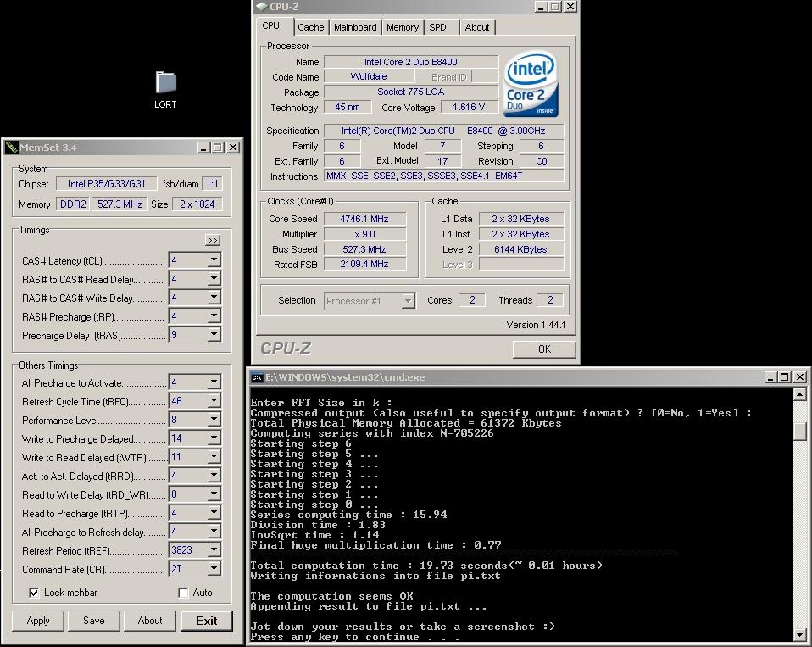Click the Package Socket 775 LGA field
Screen dimensions: 812x647
(x=410, y=92)
